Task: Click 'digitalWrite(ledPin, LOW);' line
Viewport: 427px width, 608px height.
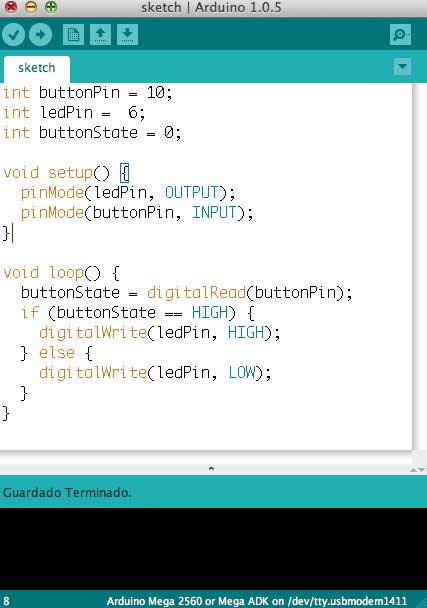Action: click(155, 373)
